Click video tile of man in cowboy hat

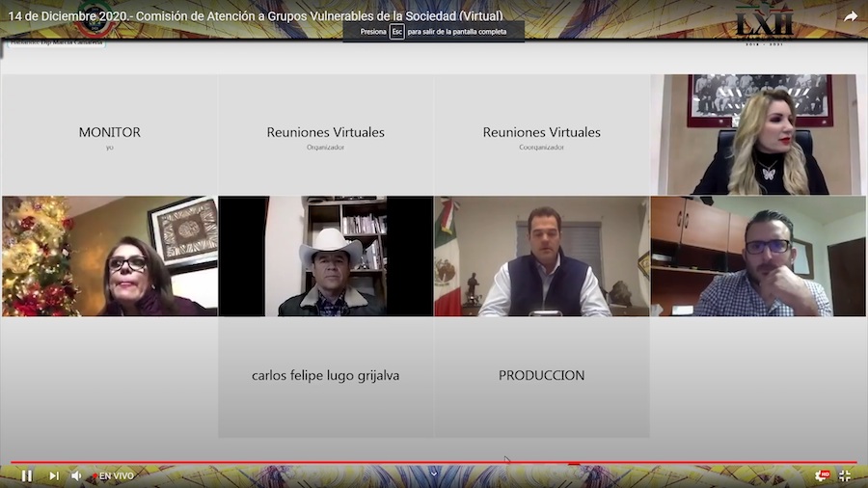click(325, 257)
